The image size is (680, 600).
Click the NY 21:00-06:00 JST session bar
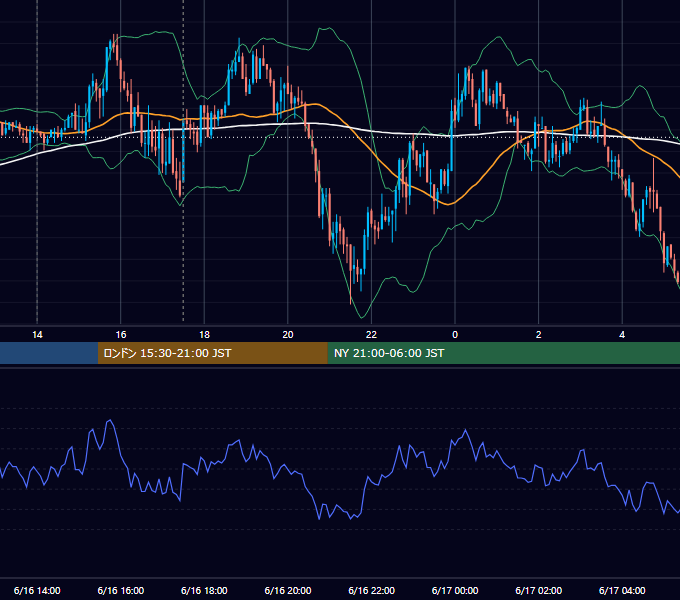503,353
